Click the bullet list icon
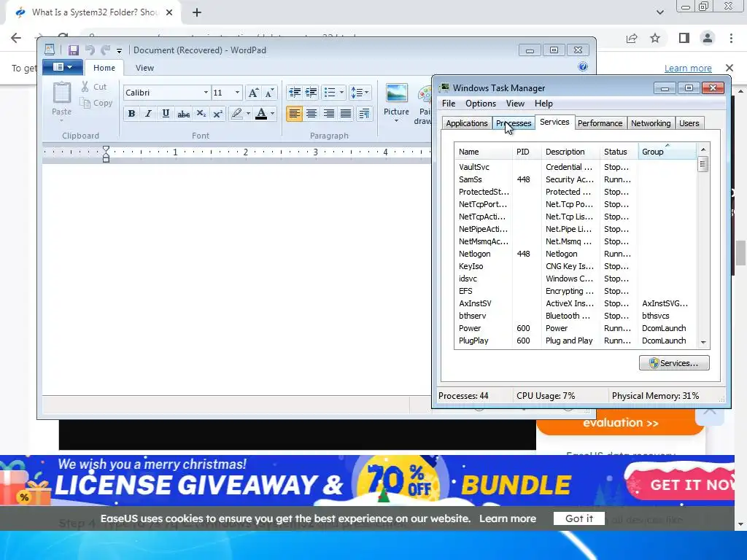 point(330,93)
